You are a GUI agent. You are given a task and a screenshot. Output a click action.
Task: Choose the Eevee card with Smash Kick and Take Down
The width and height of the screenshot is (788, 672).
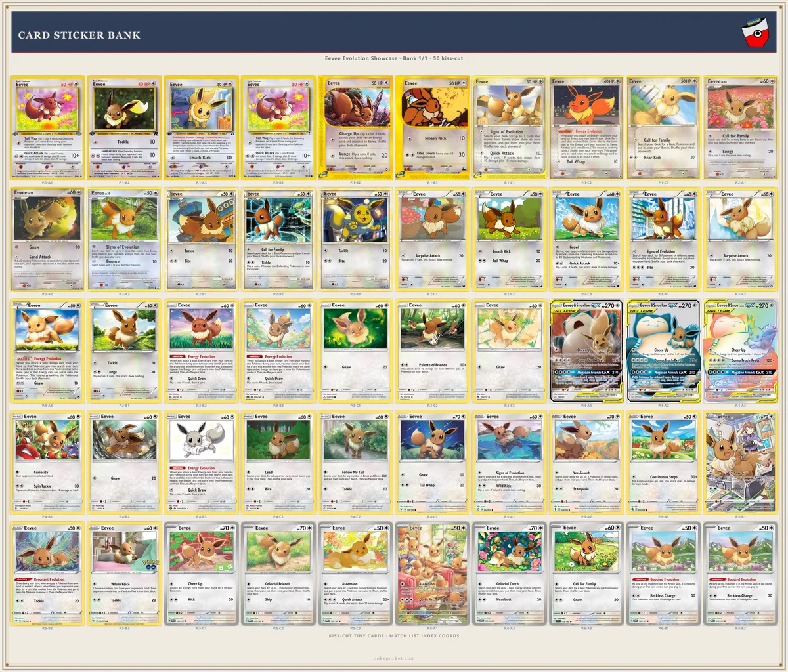[x=432, y=128]
